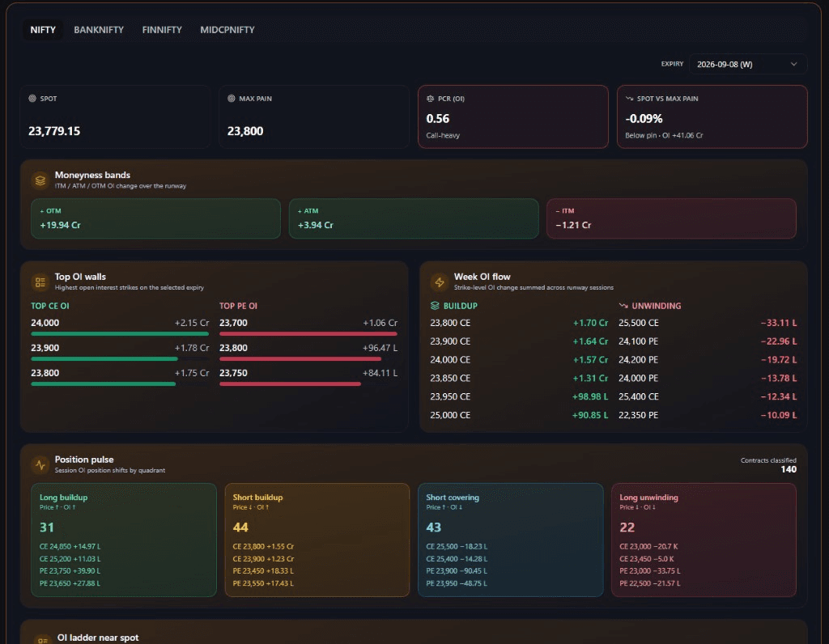The width and height of the screenshot is (829, 644).
Task: Open the Short covering card
Action: coord(511,540)
